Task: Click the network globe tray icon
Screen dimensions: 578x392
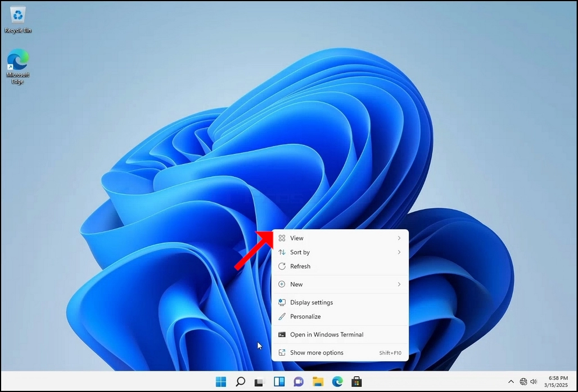Action: (523, 382)
